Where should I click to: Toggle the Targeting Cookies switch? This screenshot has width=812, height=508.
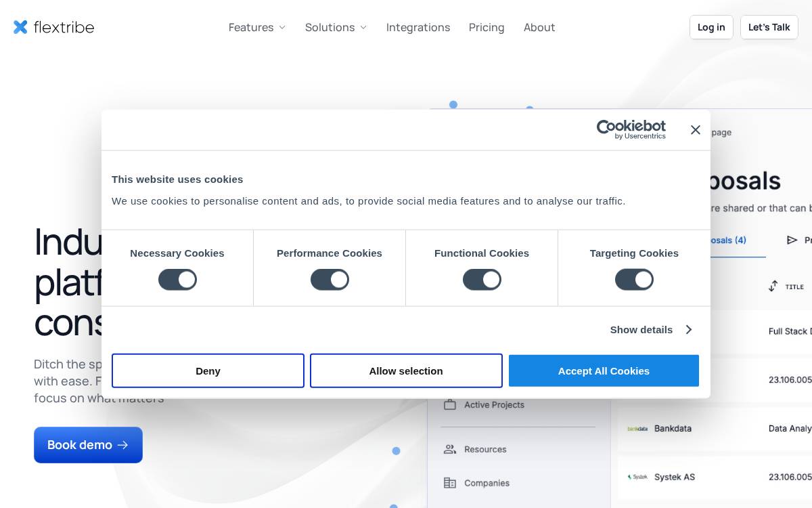[634, 280]
